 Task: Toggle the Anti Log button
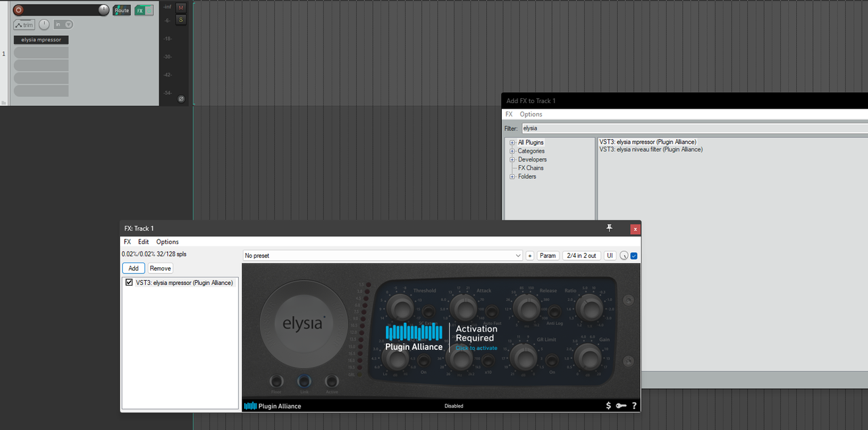[x=554, y=312]
